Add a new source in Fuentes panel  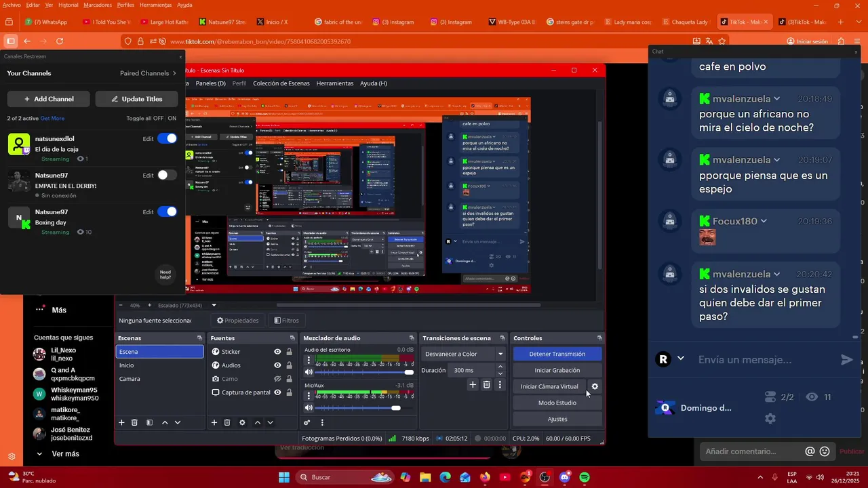[x=214, y=422]
